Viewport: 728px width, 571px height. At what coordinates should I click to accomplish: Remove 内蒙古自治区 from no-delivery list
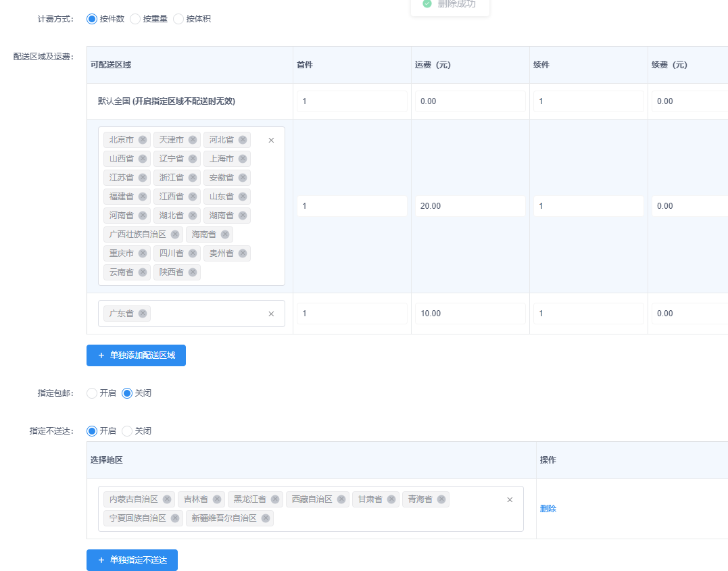click(x=167, y=499)
